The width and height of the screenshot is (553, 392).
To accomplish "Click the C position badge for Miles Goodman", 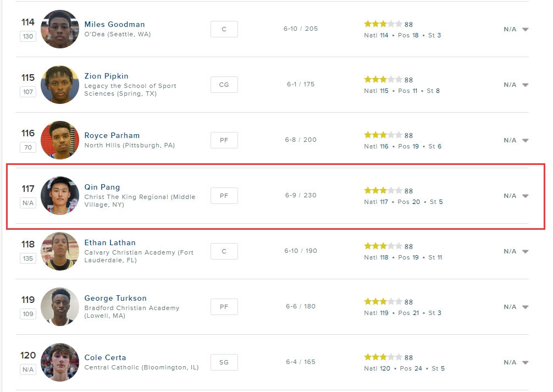I will click(x=224, y=29).
